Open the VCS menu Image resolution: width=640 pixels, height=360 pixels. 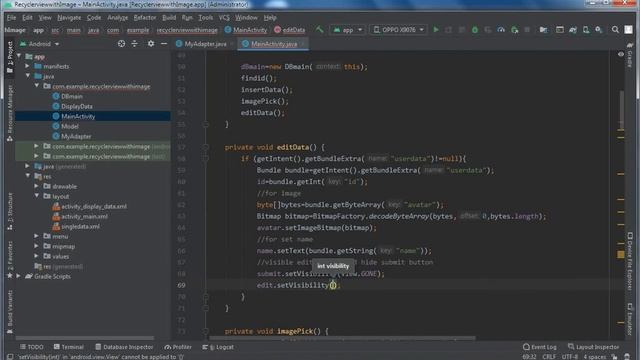[224, 18]
